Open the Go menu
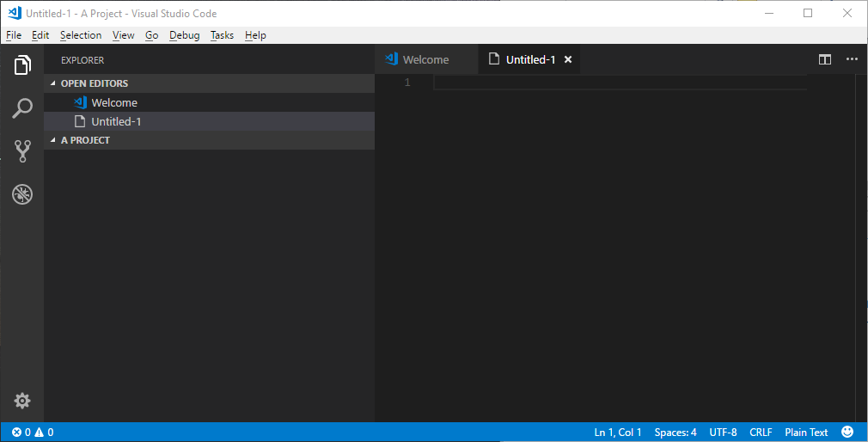 (x=151, y=35)
